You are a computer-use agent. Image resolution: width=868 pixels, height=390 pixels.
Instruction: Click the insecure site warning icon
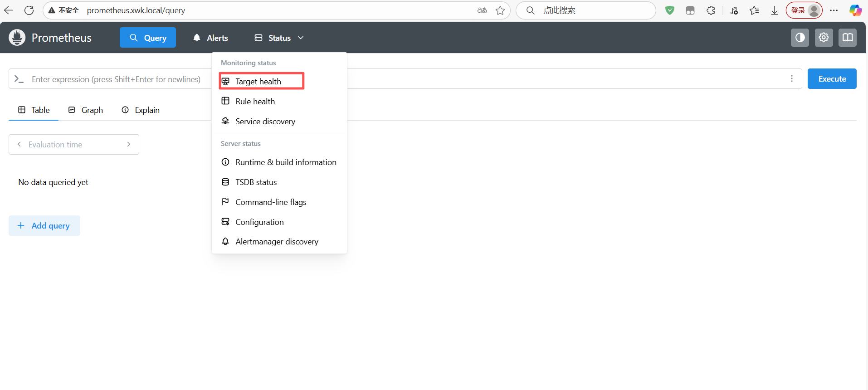point(52,10)
